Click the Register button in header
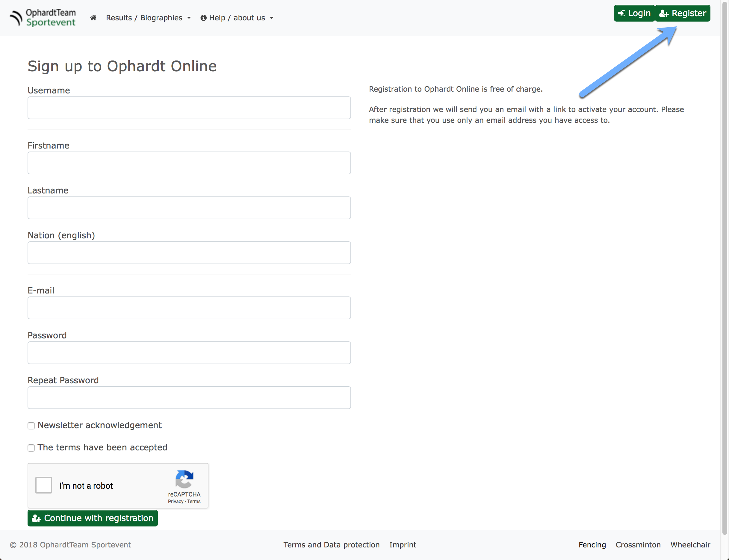The height and width of the screenshot is (560, 729). tap(683, 13)
